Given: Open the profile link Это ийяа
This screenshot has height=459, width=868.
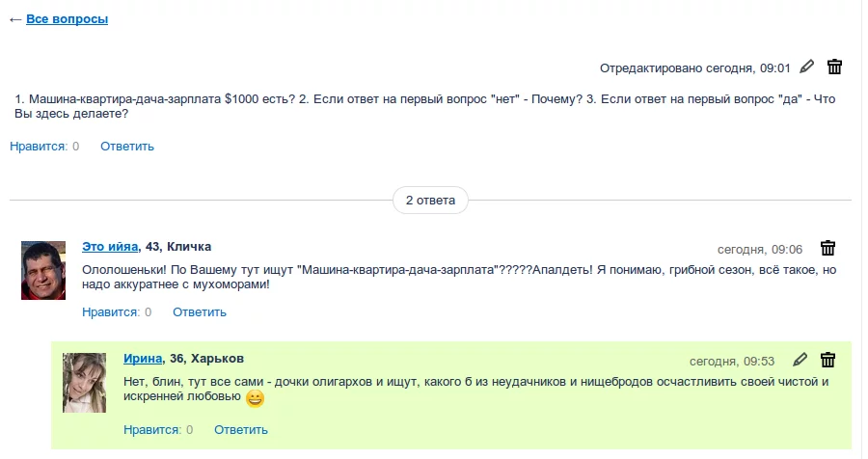Looking at the screenshot, I should click(111, 247).
